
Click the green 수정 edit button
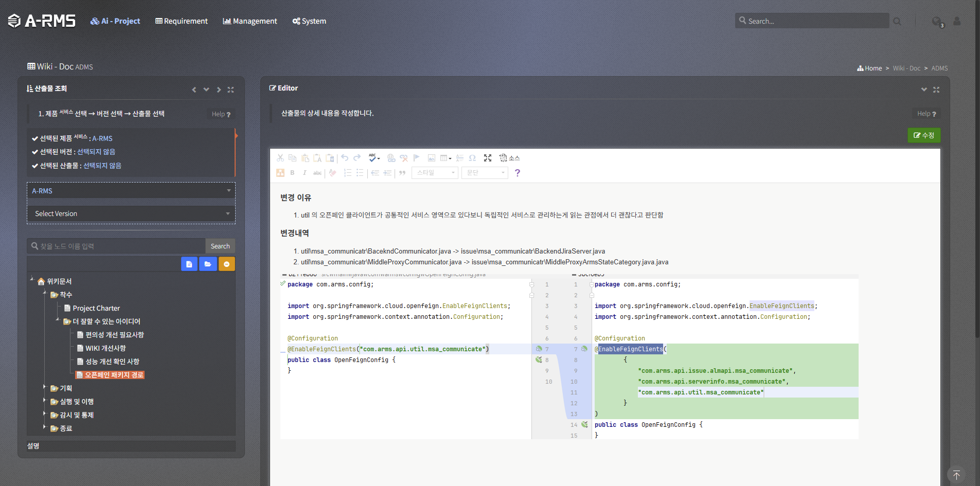(924, 135)
